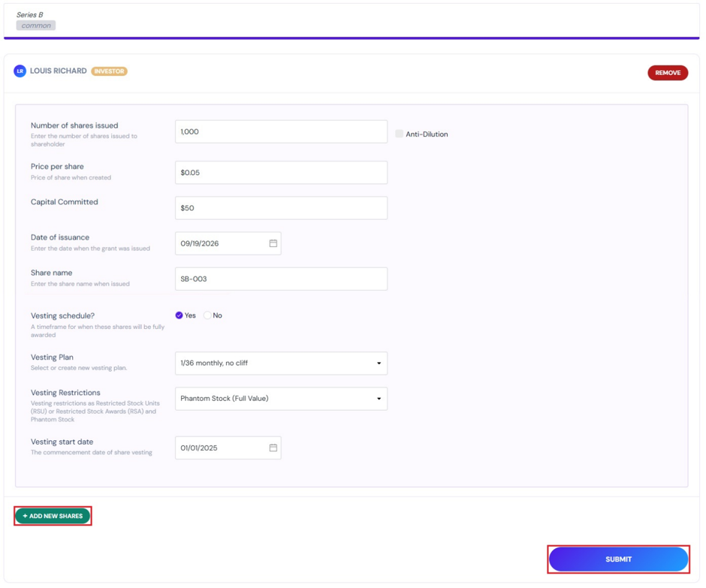Enable the Anti-Dilution checkbox
This screenshot has height=588, width=706.
click(399, 134)
